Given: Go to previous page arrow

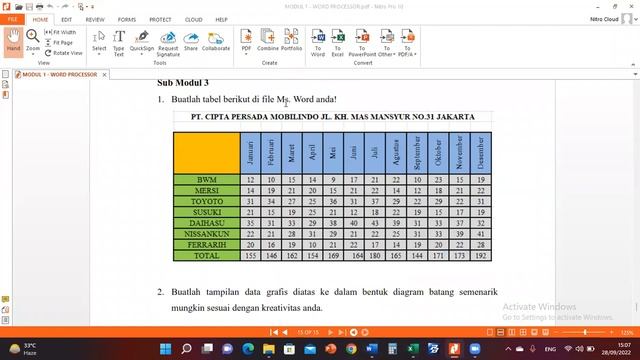Looking at the screenshot, I should click(x=285, y=332).
